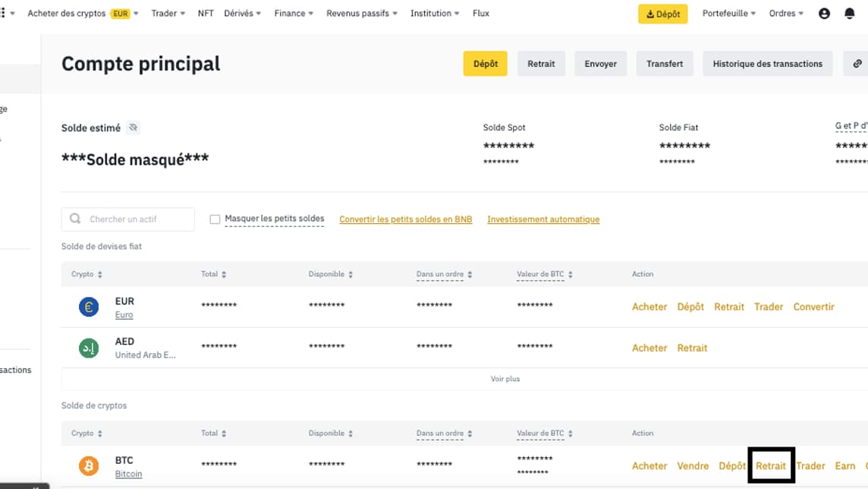
Task: Click the G et P d' label
Action: (851, 126)
